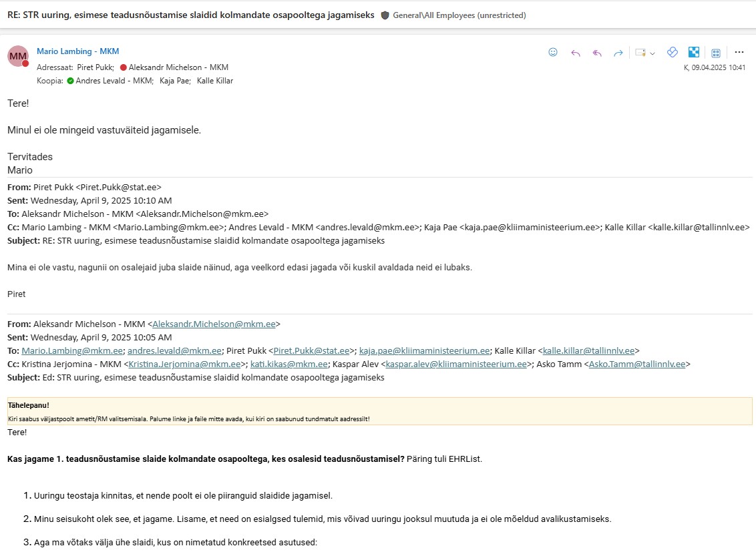
Task: Click bold question 'Kas jagame 1. teadusnõustamise slaide'
Action: point(206,459)
